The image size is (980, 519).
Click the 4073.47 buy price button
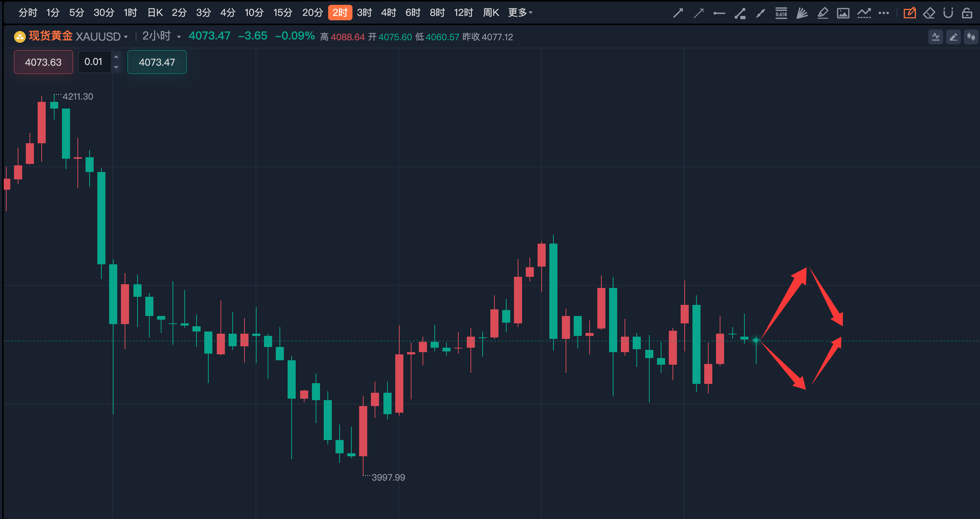click(157, 62)
